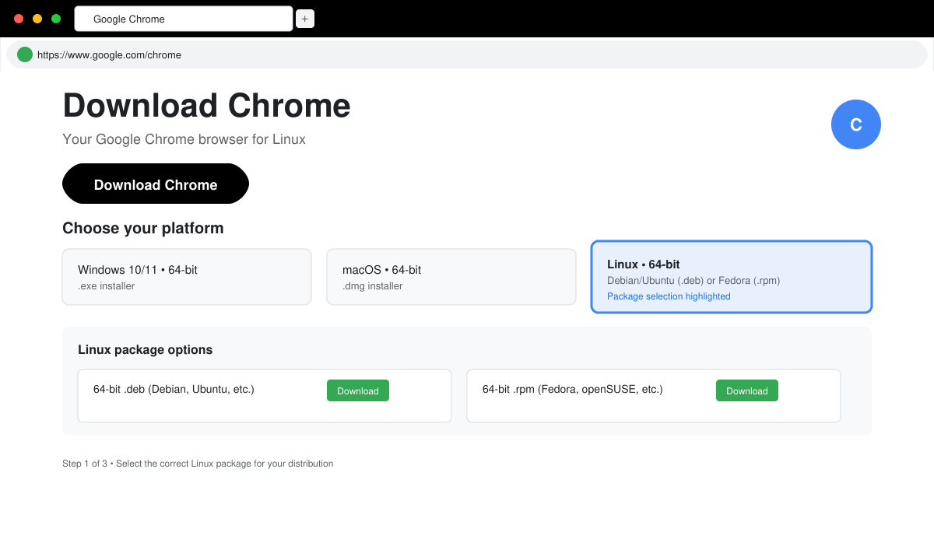The height and width of the screenshot is (560, 934).
Task: Click the black Download Chrome button
Action: coord(156,184)
